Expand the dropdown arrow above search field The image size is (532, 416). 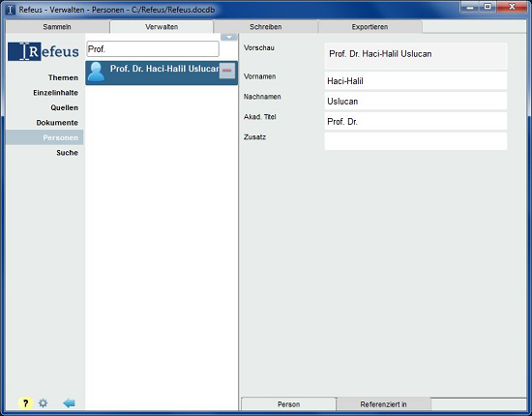click(229, 38)
